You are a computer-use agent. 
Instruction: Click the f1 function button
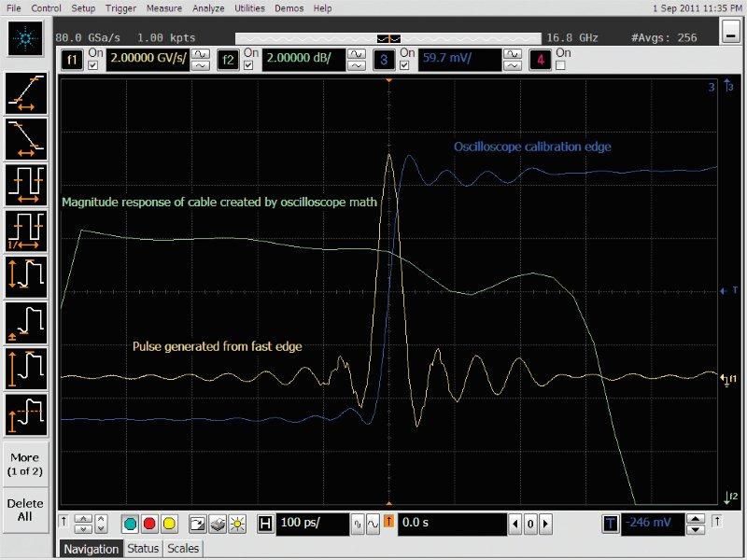pyautogui.click(x=72, y=61)
